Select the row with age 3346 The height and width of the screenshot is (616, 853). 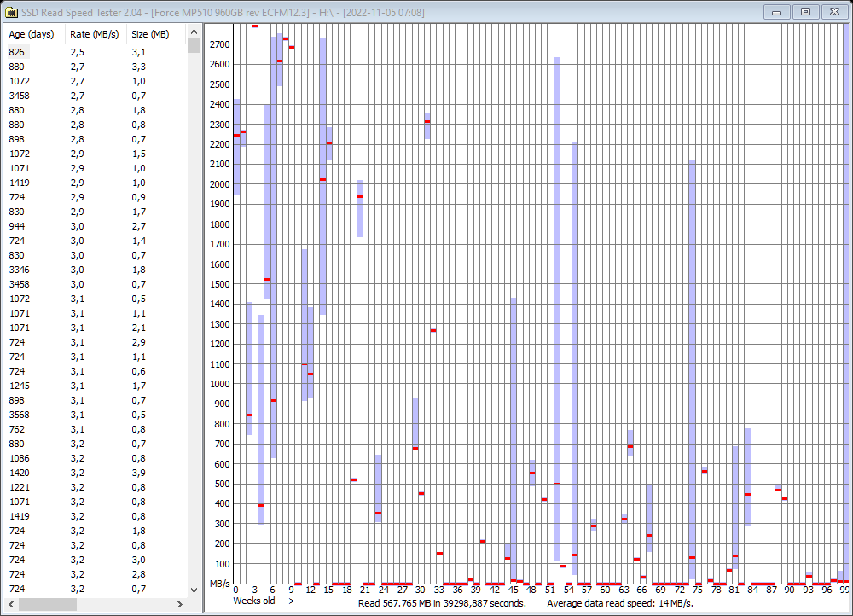96,270
